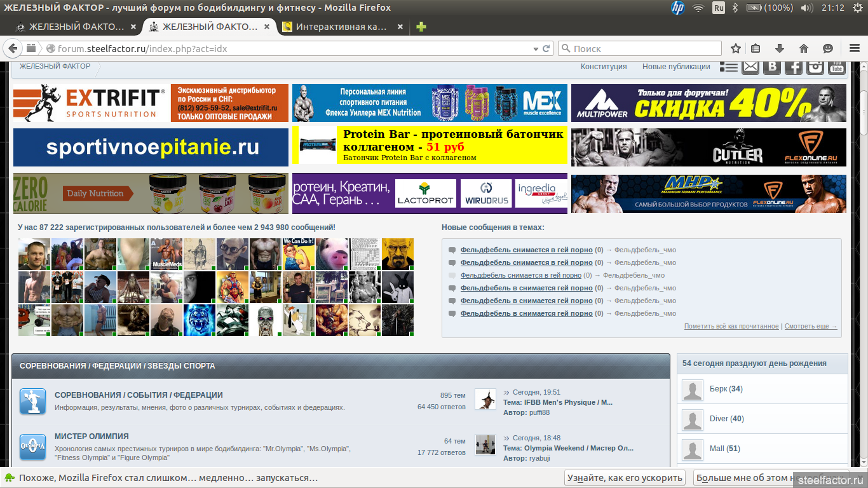This screenshot has height=488, width=868.
Task: Open the Новые публикации link
Action: tap(676, 67)
